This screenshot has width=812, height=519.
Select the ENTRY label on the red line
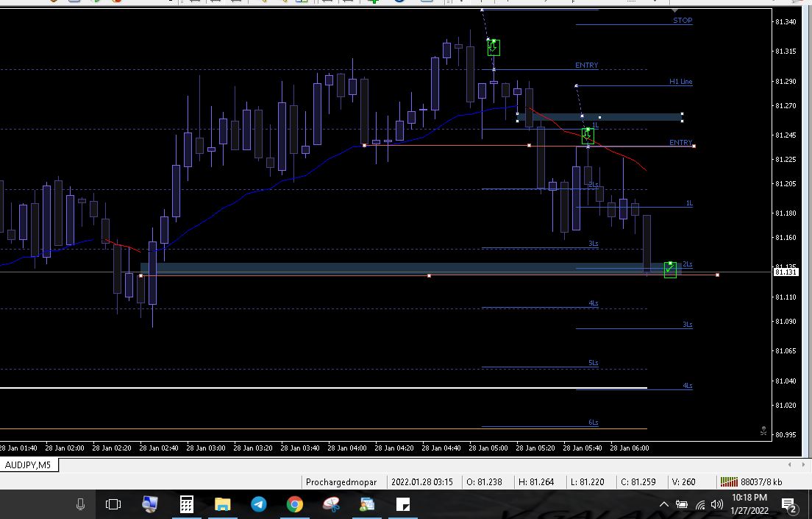(680, 142)
